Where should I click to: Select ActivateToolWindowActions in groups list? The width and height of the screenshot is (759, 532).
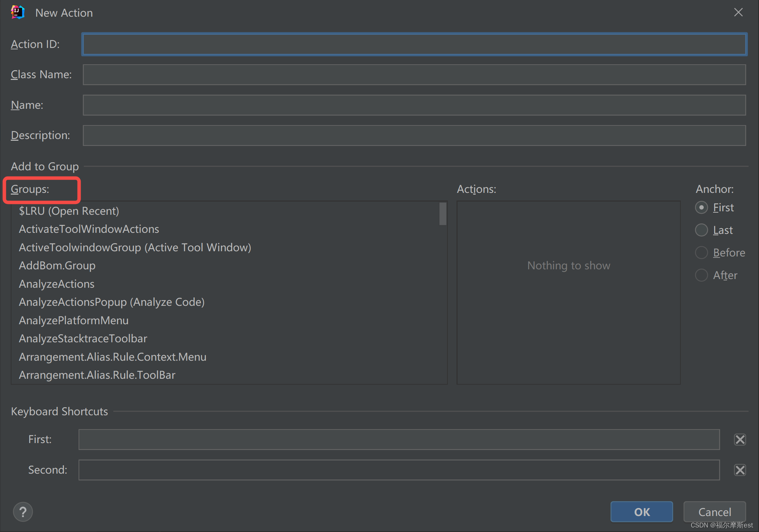(x=89, y=229)
